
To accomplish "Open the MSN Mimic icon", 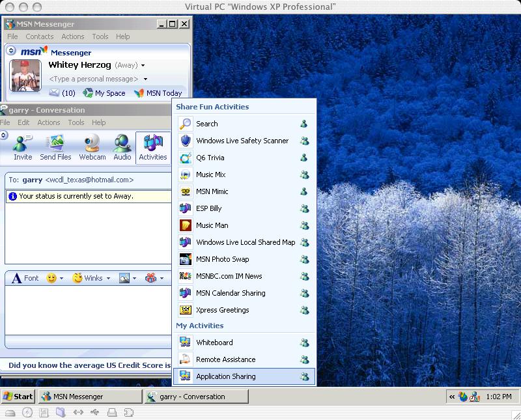I will [x=186, y=191].
